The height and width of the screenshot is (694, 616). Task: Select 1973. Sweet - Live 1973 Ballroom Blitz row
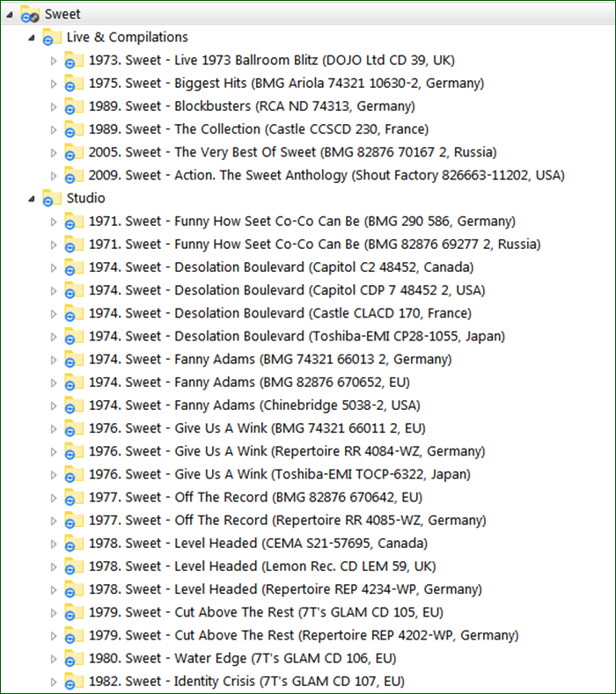pos(271,60)
